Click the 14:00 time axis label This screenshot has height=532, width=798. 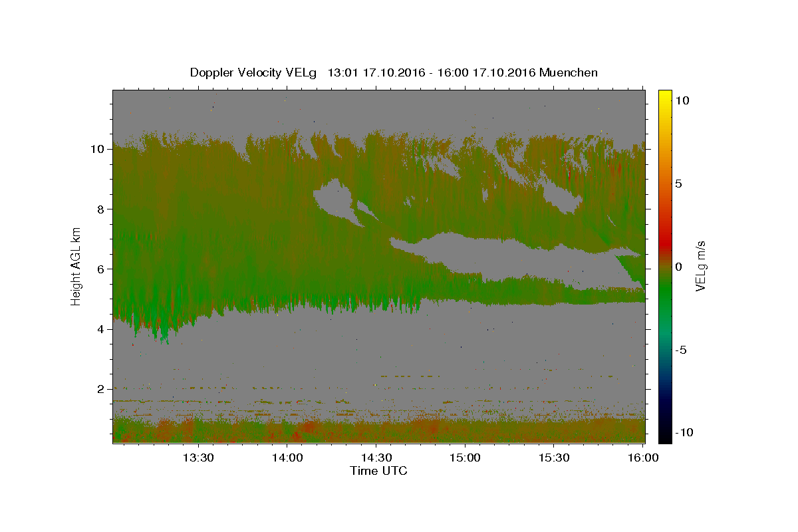[x=287, y=458]
